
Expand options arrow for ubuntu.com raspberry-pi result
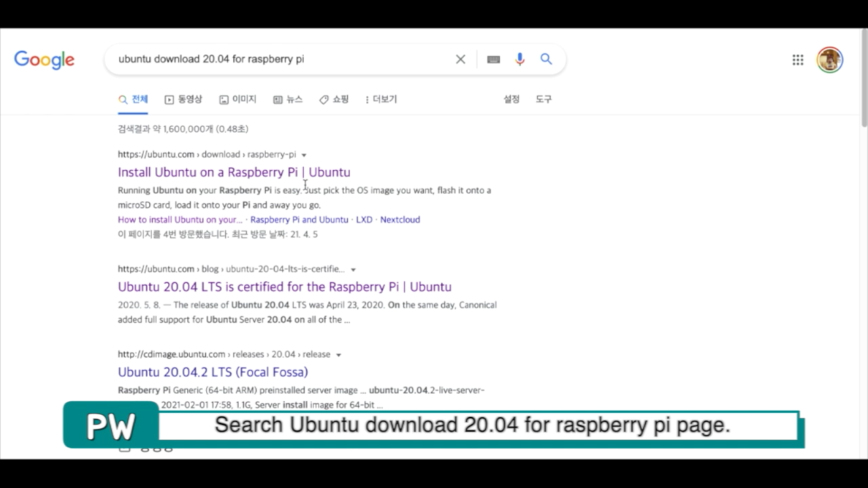(304, 155)
